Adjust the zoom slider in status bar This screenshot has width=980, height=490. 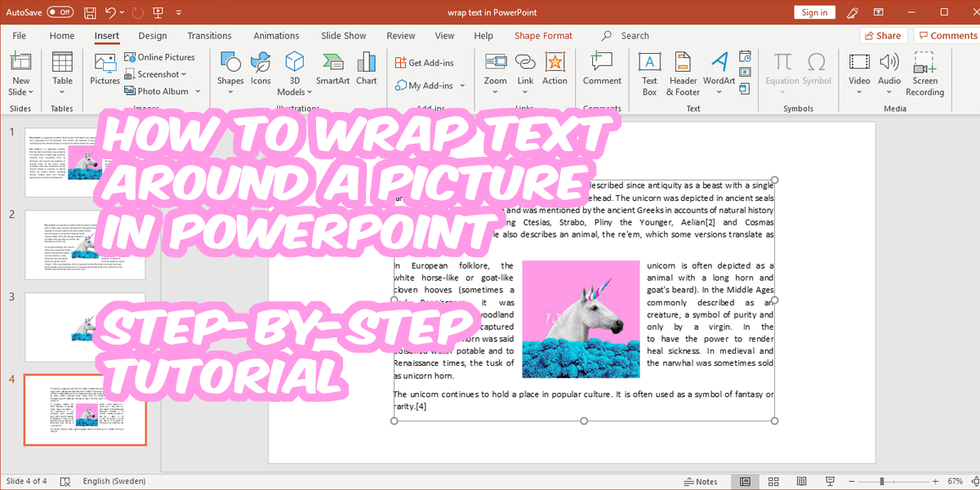[x=882, y=481]
